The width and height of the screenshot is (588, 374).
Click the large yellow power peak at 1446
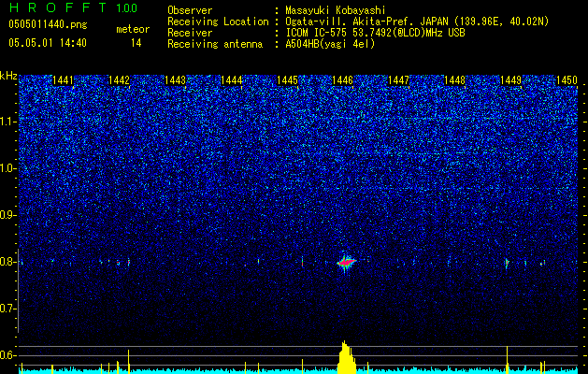[x=347, y=358]
